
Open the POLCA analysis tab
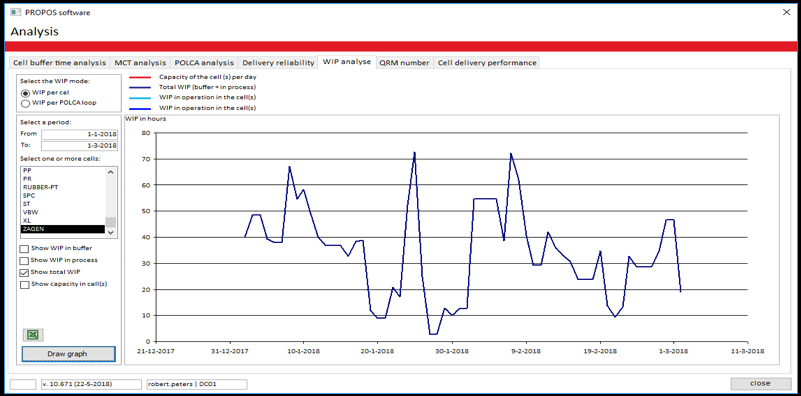[204, 63]
